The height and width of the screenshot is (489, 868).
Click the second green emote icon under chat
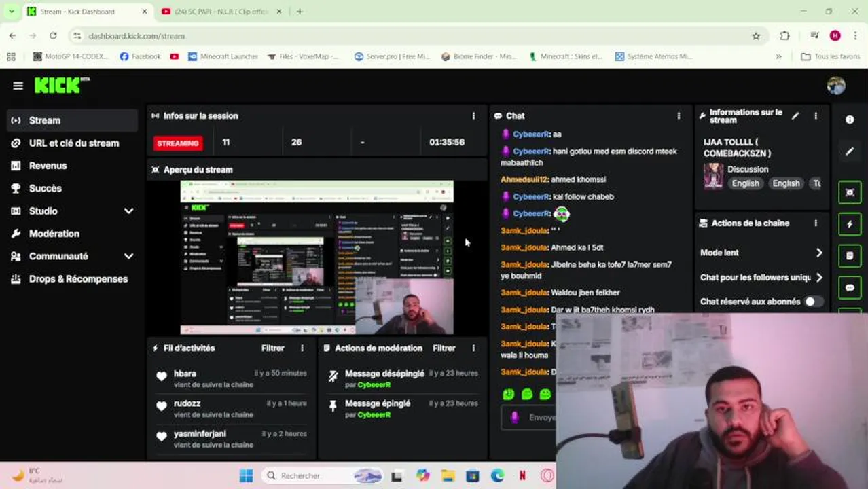527,394
